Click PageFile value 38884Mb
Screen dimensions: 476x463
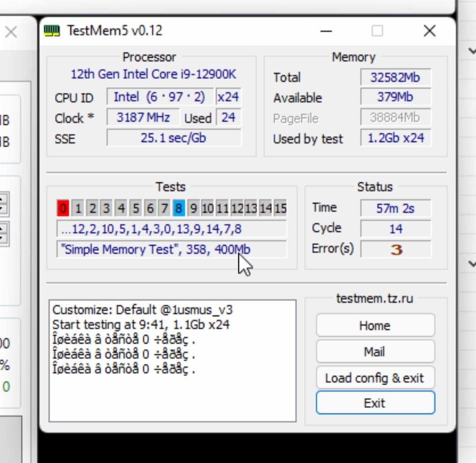click(395, 117)
